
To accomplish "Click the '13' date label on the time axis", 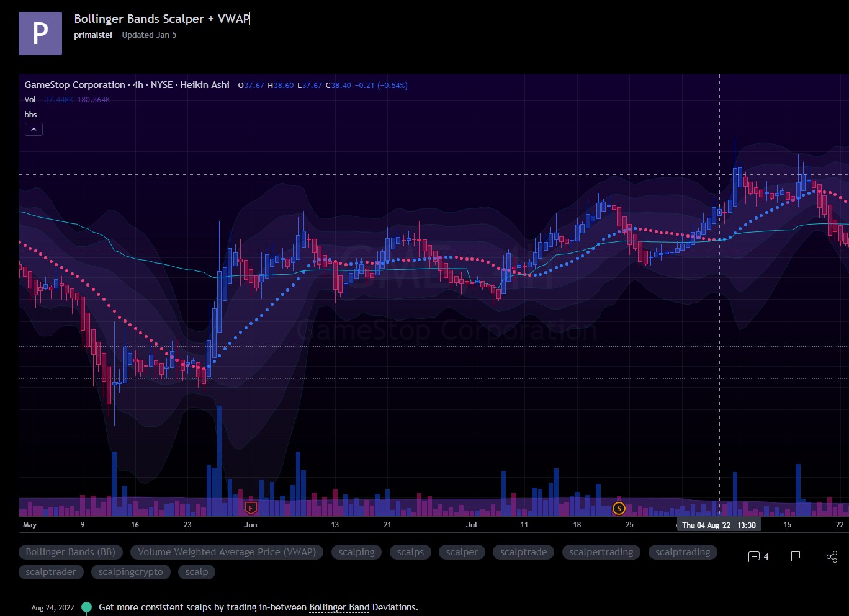I will (335, 525).
